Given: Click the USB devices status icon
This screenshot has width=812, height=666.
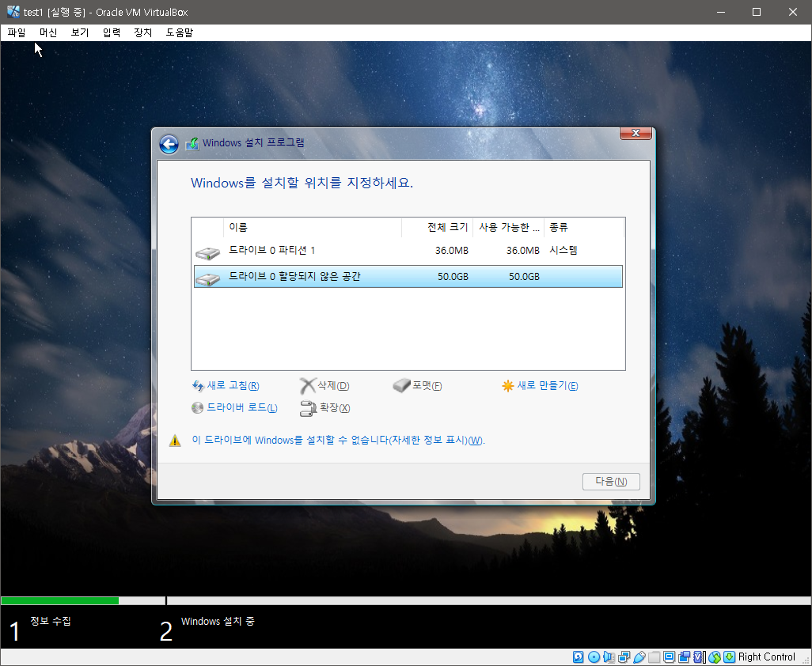Looking at the screenshot, I should [639, 657].
